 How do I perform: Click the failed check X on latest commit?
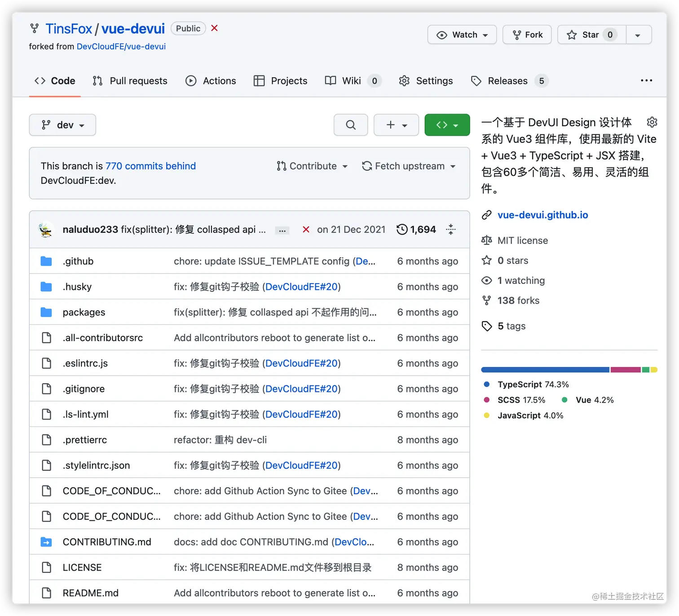306,230
